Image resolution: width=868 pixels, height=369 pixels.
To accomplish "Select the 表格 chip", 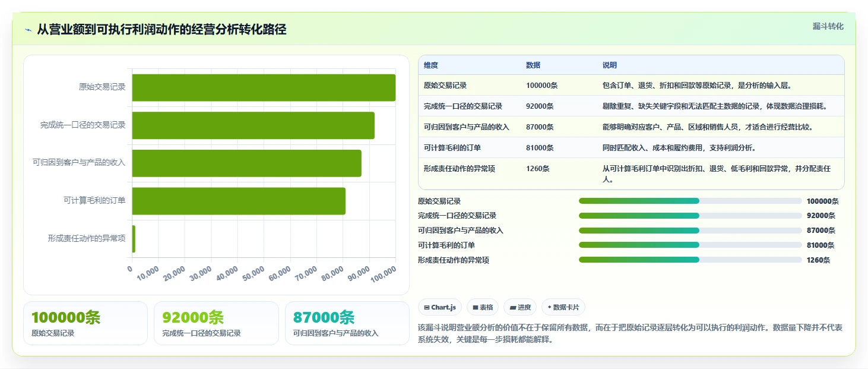I will [483, 307].
